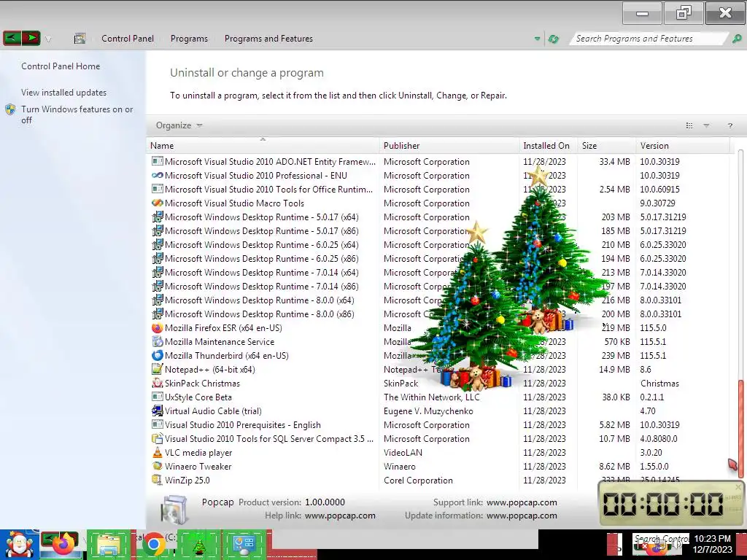747x560 pixels.
Task: Click the green Forward navigation arrow
Action: point(31,38)
